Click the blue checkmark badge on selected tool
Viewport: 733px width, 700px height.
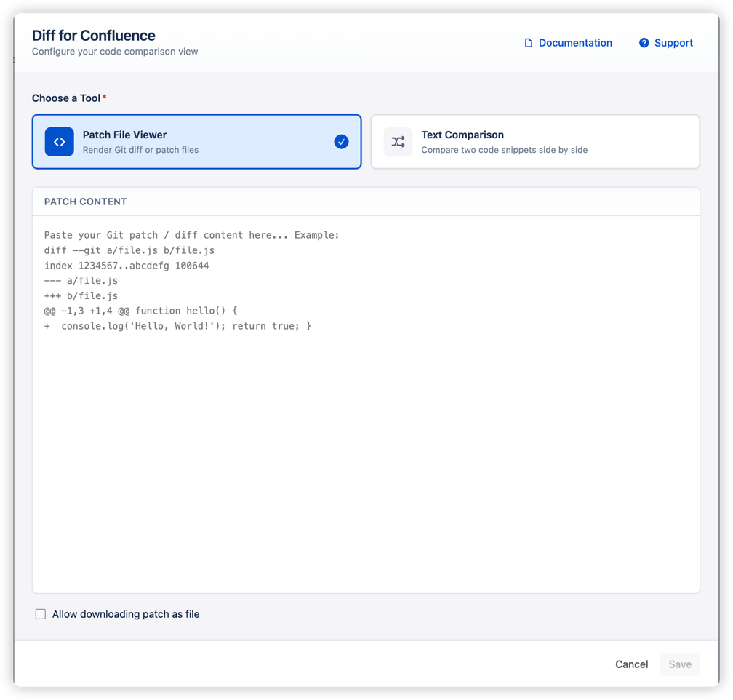pyautogui.click(x=341, y=142)
